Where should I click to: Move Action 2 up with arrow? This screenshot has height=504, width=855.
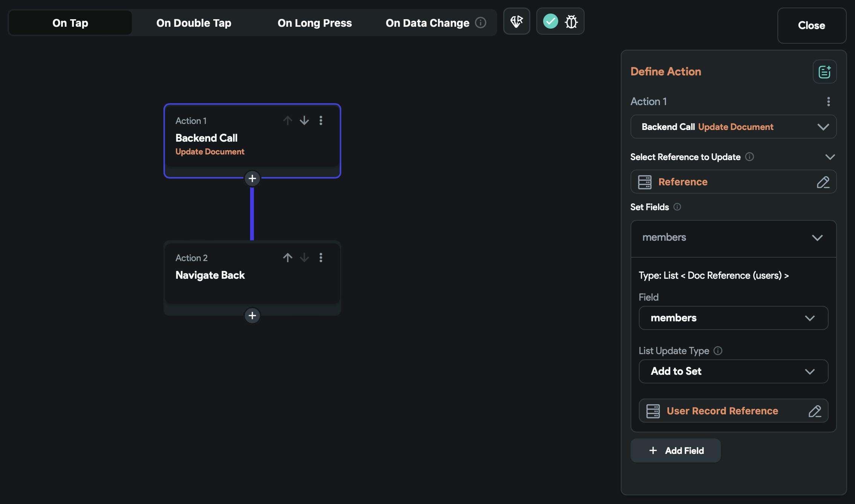[287, 258]
